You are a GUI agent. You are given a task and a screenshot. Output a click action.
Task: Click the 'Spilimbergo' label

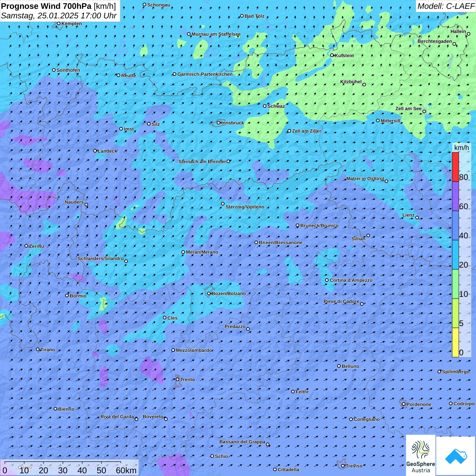(456, 372)
